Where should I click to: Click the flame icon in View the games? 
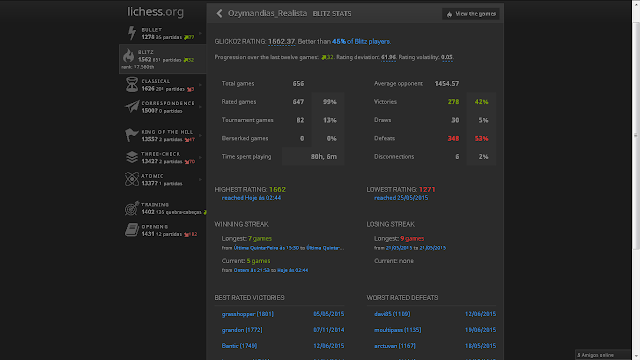click(449, 14)
